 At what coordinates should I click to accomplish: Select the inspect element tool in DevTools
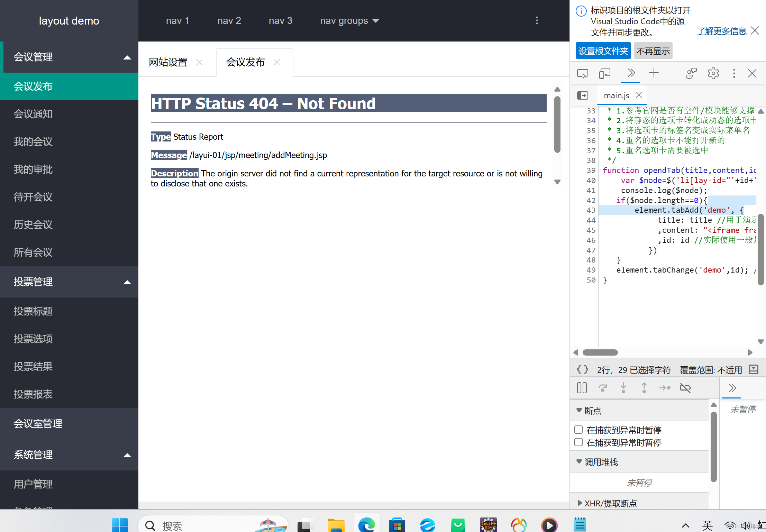[x=582, y=73]
